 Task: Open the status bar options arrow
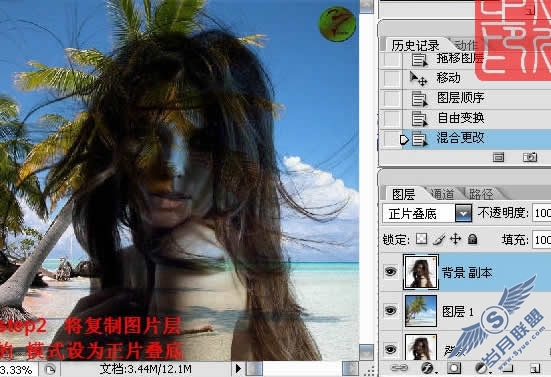click(x=238, y=369)
